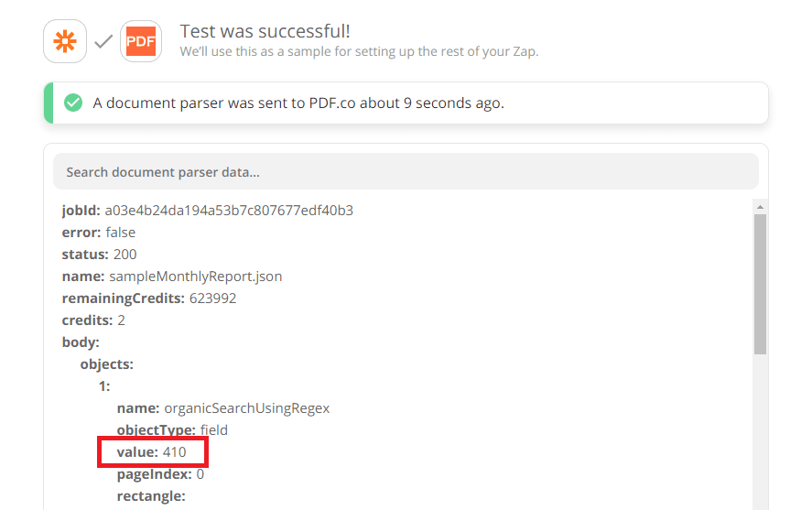Collapse object item 1

coord(104,386)
